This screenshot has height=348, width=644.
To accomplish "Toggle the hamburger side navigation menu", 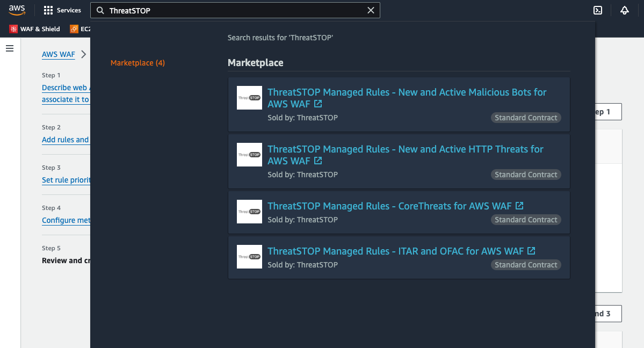I will tap(10, 48).
